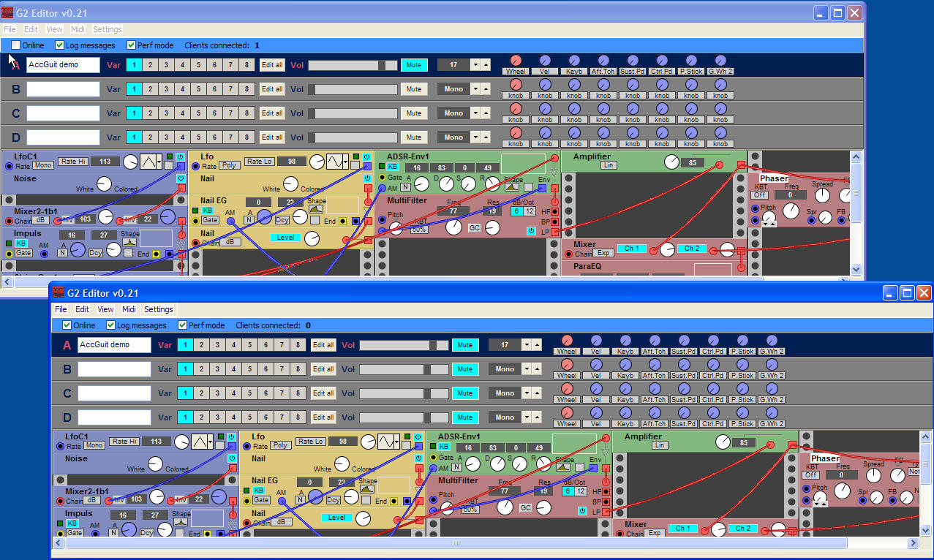Toggle LfoC1 module power icon in front window

coord(232,437)
